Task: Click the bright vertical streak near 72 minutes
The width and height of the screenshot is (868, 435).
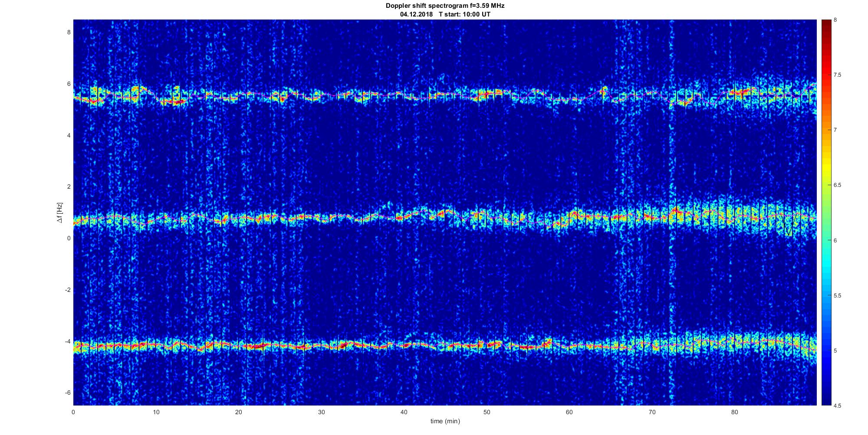Action: tap(671, 213)
